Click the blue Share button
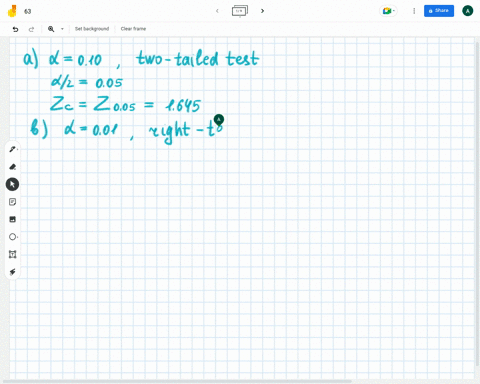 (x=439, y=11)
